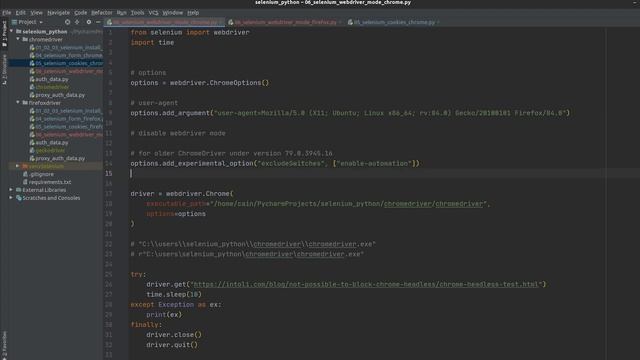Toggle the Structure side tool window tab
The width and height of the screenshot is (640, 360).
pyautogui.click(x=4, y=69)
